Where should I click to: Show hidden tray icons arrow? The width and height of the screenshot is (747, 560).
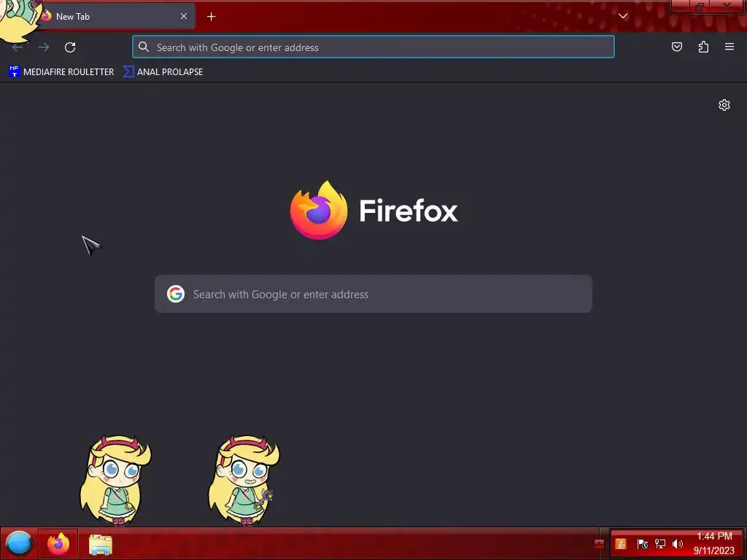pyautogui.click(x=600, y=544)
